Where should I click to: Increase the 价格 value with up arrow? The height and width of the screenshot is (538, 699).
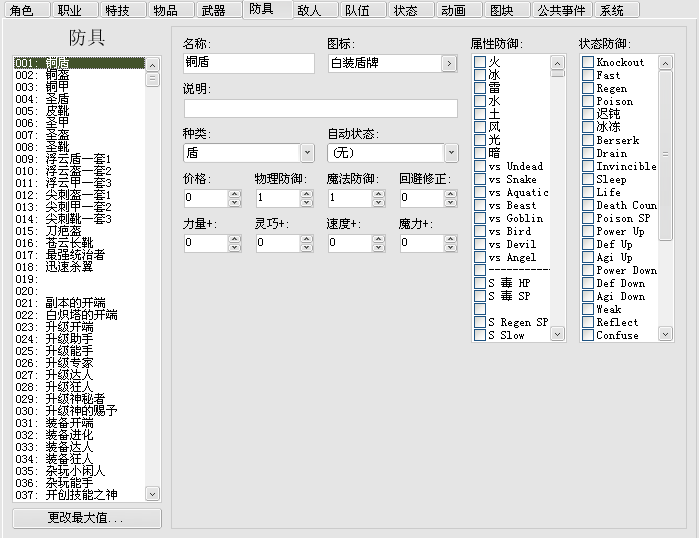[x=234, y=194]
